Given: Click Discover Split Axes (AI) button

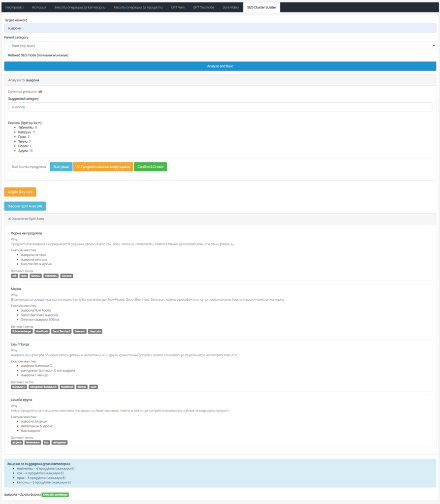Looking at the screenshot, I should point(25,206).
